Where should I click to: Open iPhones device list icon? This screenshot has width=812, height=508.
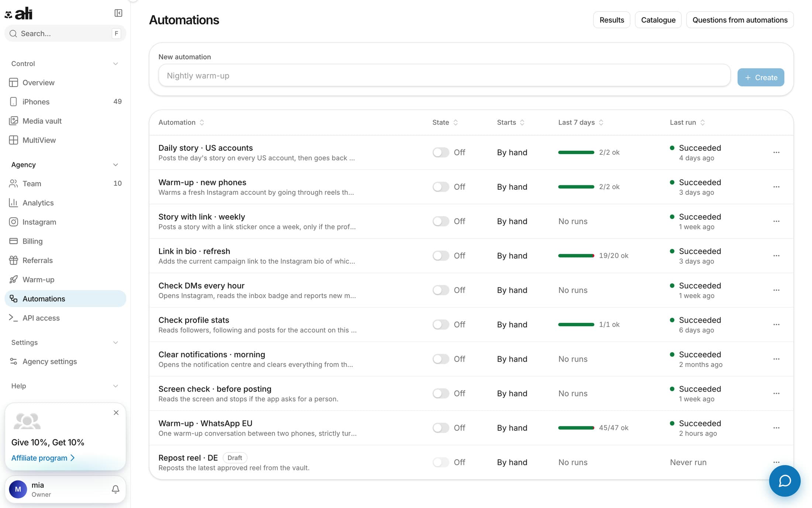(x=14, y=102)
